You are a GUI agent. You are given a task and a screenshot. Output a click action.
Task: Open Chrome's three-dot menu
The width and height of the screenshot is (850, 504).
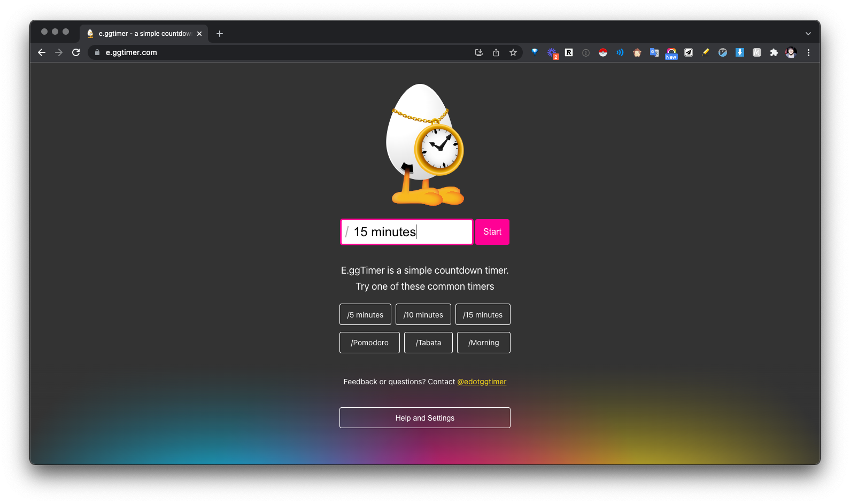click(x=808, y=52)
